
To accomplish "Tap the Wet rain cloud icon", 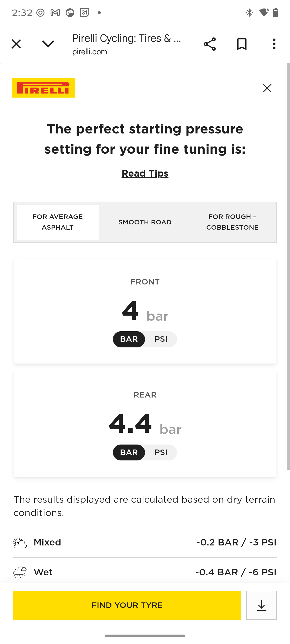I will (x=20, y=572).
